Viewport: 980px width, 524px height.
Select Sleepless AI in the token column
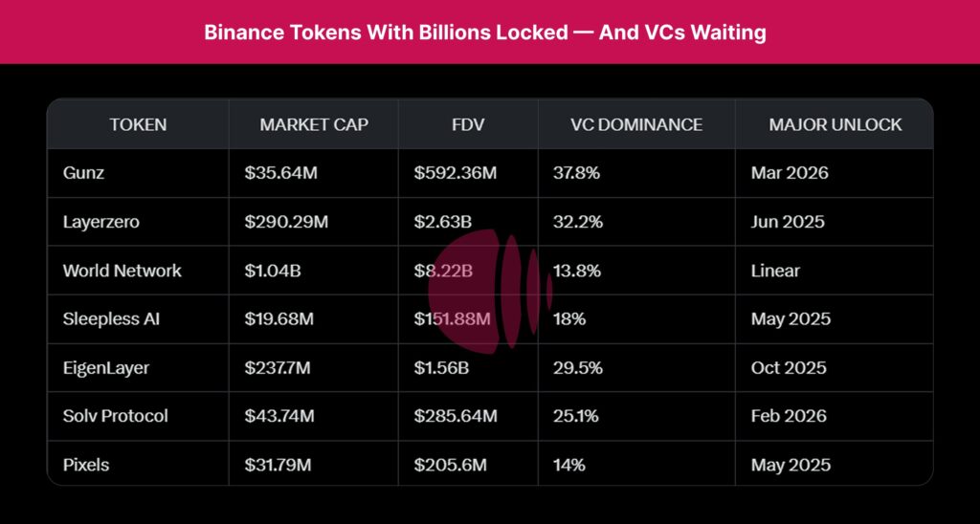click(x=111, y=318)
